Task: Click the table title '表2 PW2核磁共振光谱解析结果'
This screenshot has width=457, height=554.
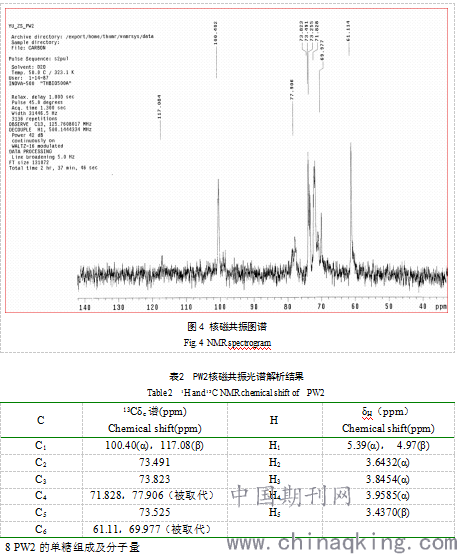Action: click(x=236, y=377)
